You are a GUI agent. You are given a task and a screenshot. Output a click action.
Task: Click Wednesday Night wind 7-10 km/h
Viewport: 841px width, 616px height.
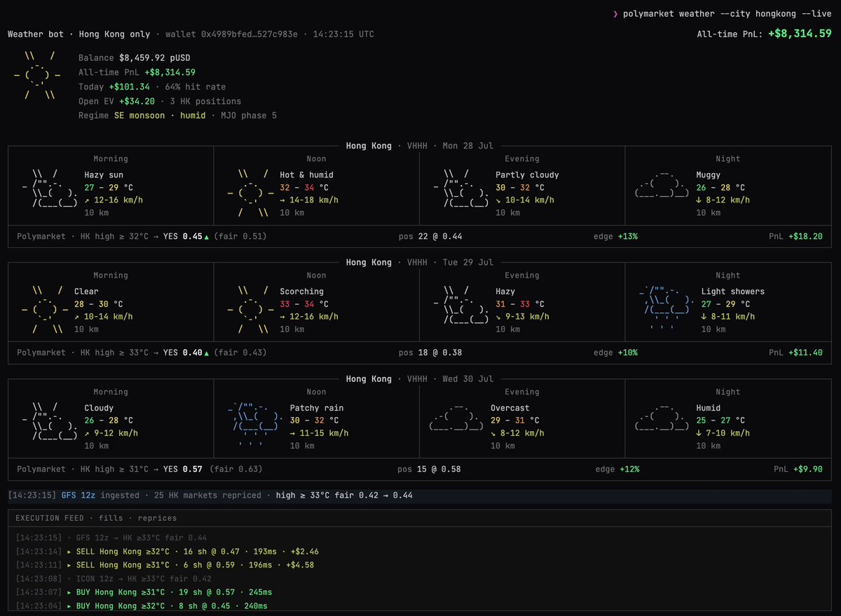pyautogui.click(x=725, y=433)
